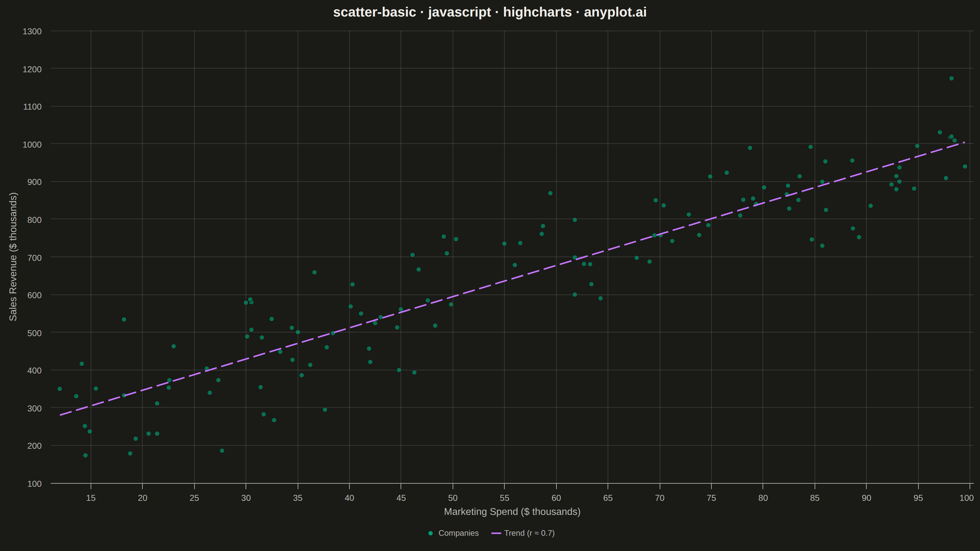Click the y-axis label 500
980x551 pixels.
click(35, 333)
